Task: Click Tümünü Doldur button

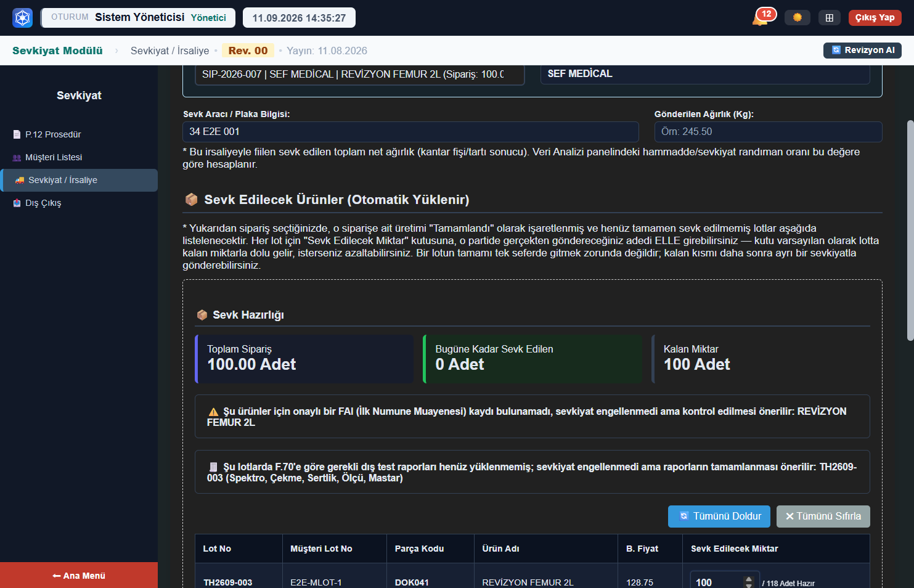Action: pos(719,517)
